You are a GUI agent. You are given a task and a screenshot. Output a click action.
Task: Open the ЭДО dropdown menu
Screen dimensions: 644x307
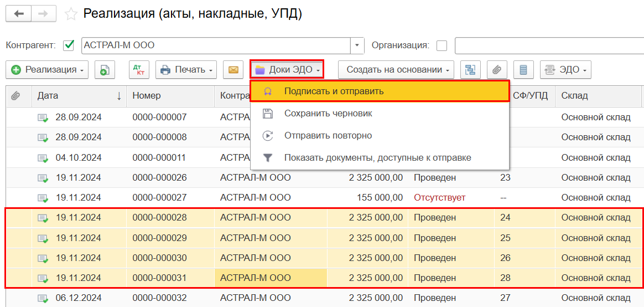pos(565,70)
